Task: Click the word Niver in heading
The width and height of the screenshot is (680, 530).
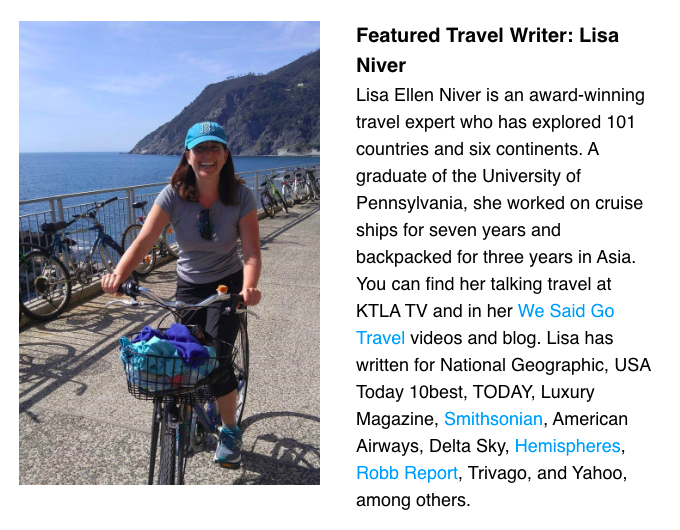Action: click(381, 65)
